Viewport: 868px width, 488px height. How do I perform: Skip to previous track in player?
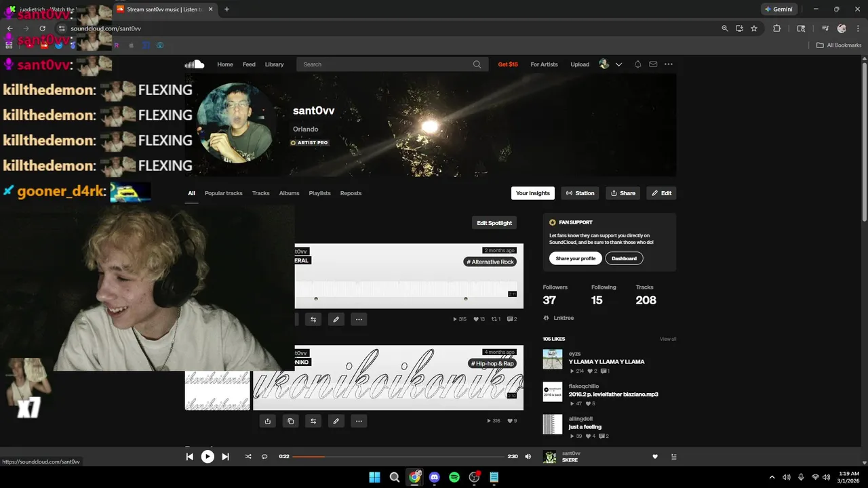pyautogui.click(x=190, y=457)
